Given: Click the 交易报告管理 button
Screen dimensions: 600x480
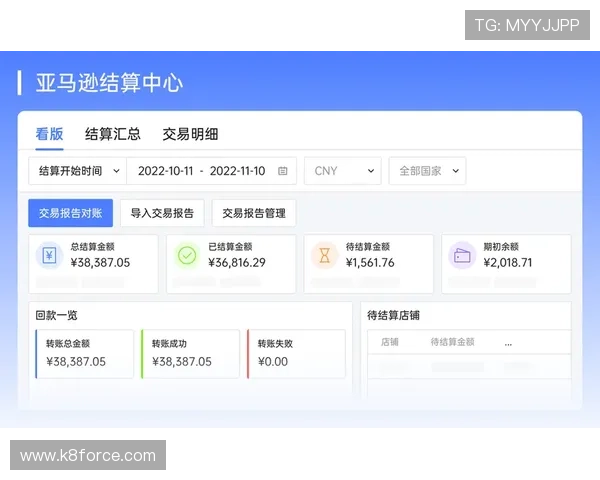Looking at the screenshot, I should [x=254, y=213].
